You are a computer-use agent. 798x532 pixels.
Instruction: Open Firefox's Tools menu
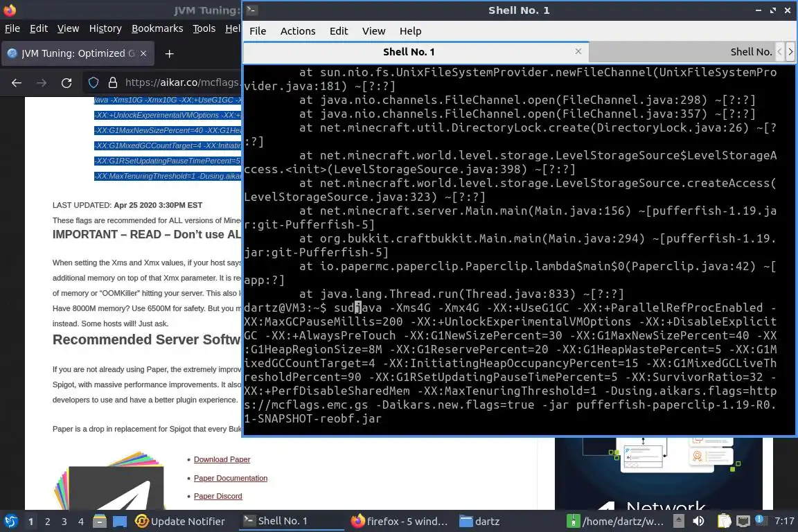[204, 28]
